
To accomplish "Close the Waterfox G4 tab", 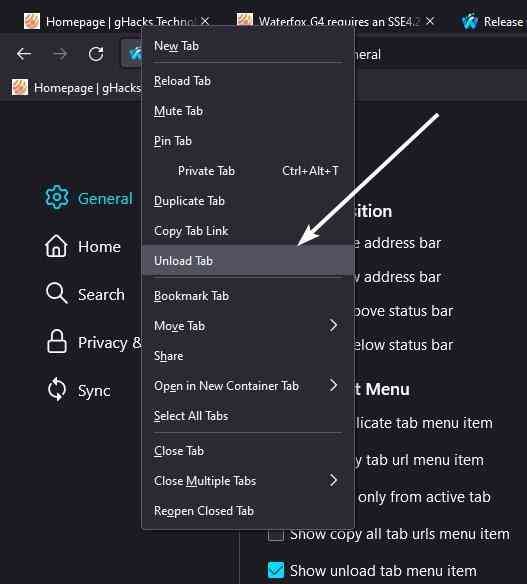I will 430,21.
